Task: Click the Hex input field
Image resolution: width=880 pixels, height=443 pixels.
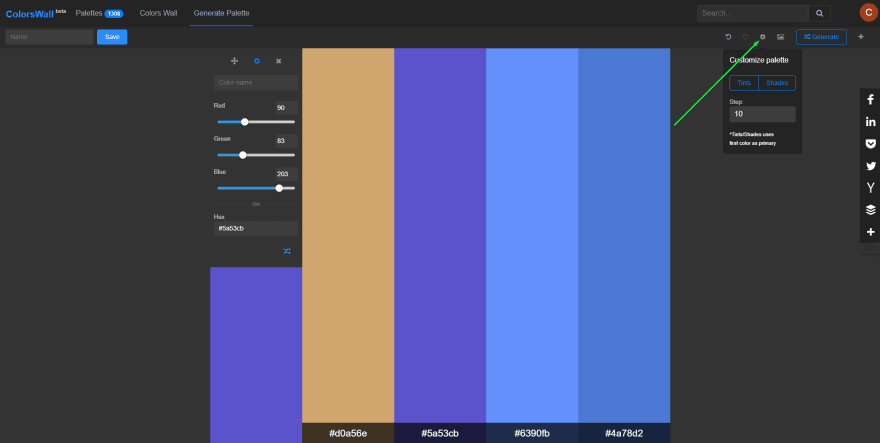Action: coord(256,229)
